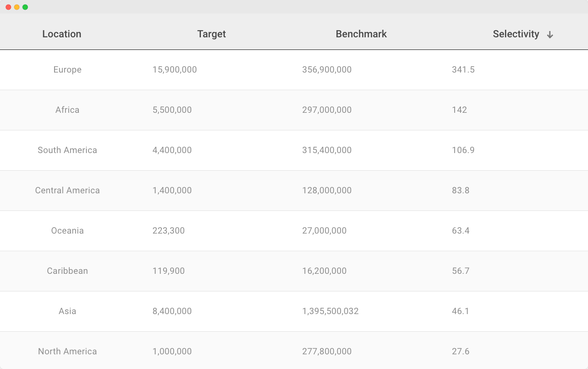The image size is (588, 369).
Task: Select the Central America location cell
Action: pos(68,190)
